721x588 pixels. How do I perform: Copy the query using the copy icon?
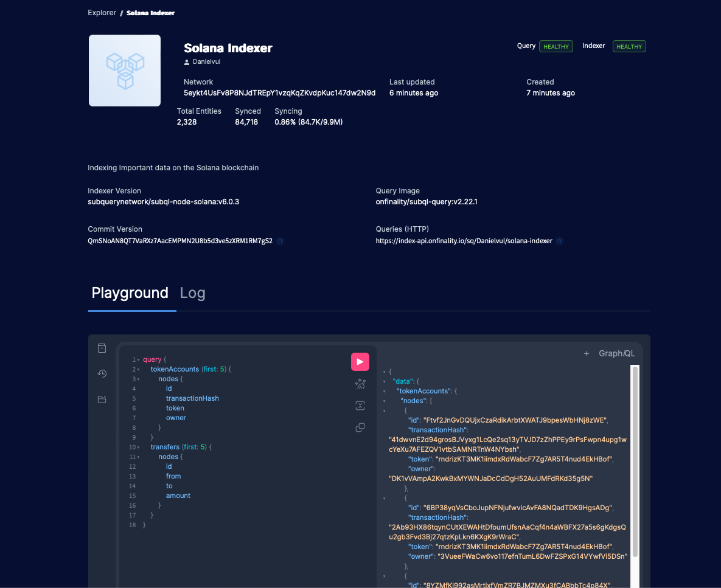pyautogui.click(x=360, y=427)
